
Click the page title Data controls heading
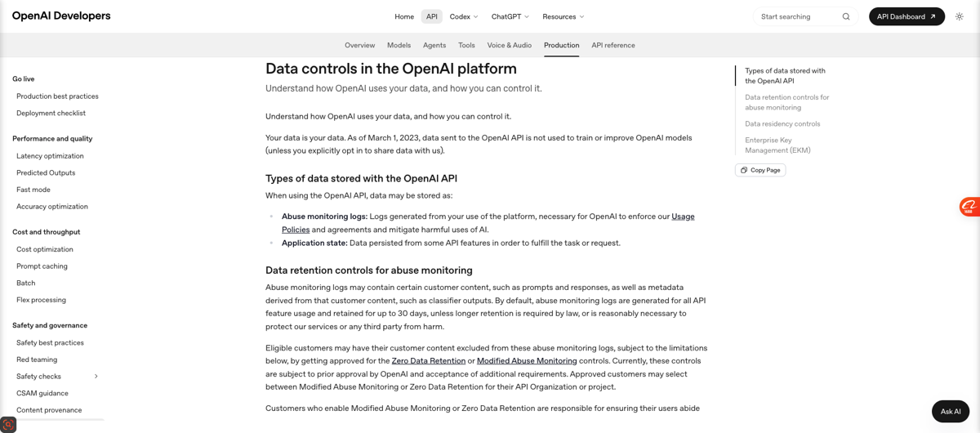point(391,69)
